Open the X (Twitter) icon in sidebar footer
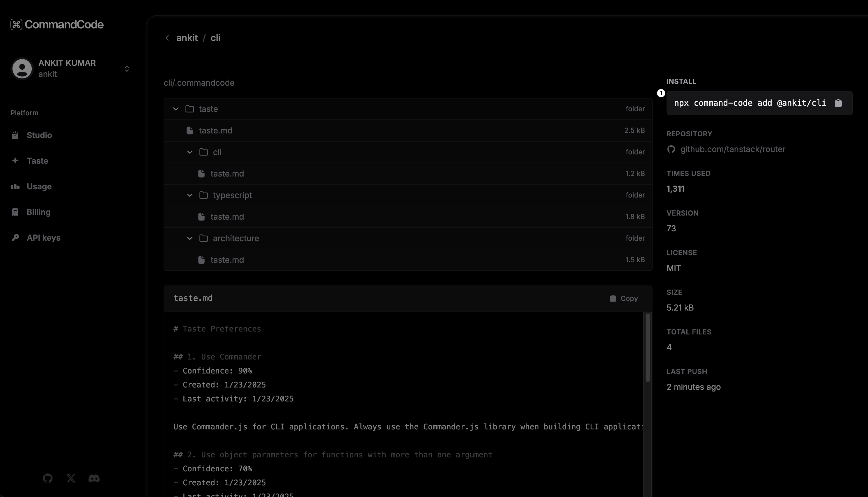 click(71, 478)
